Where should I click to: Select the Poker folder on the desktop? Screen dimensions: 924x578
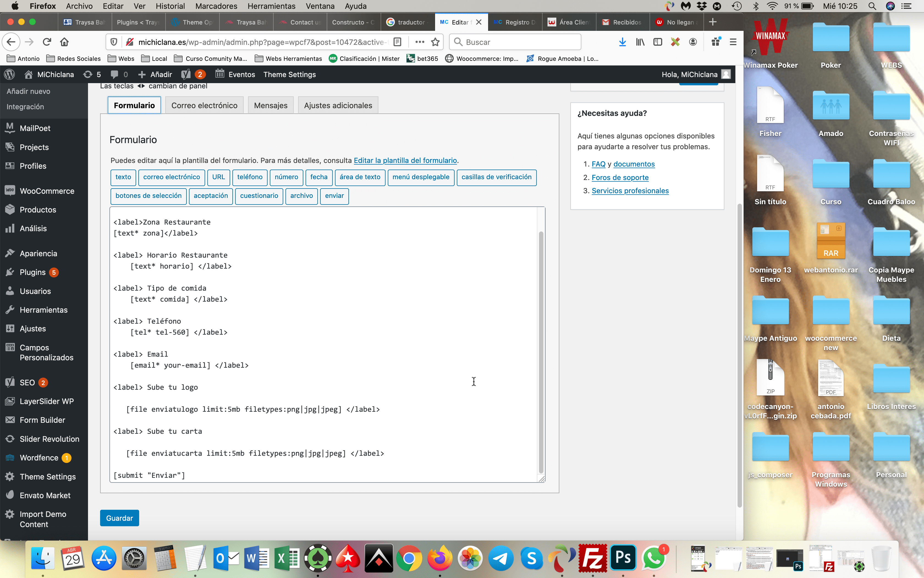tap(831, 46)
